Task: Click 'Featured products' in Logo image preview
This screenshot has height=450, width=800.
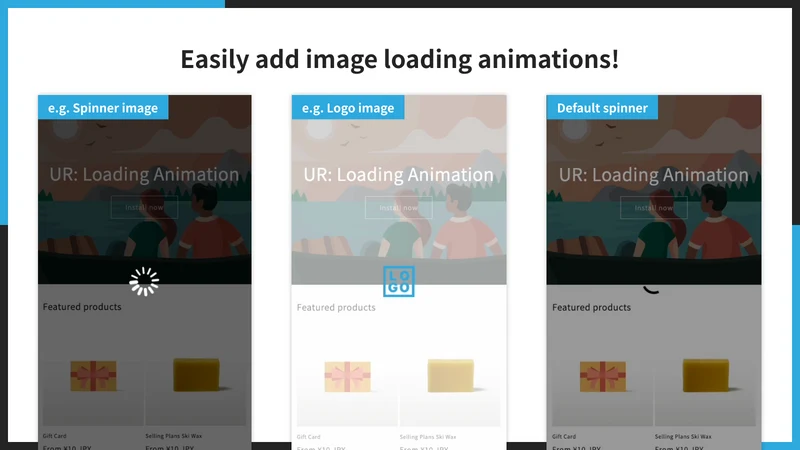Action: point(336,307)
